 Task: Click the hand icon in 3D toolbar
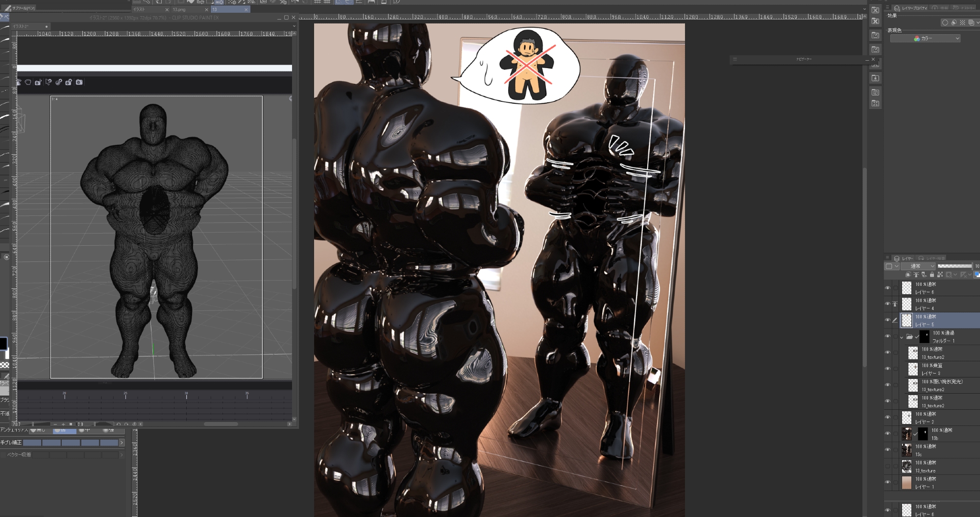click(x=28, y=82)
